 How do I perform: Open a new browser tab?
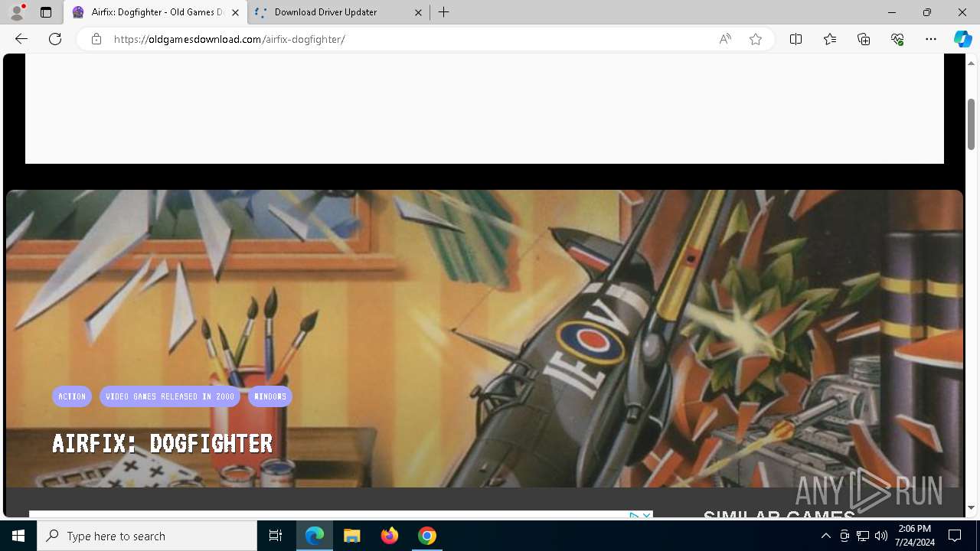click(x=444, y=12)
